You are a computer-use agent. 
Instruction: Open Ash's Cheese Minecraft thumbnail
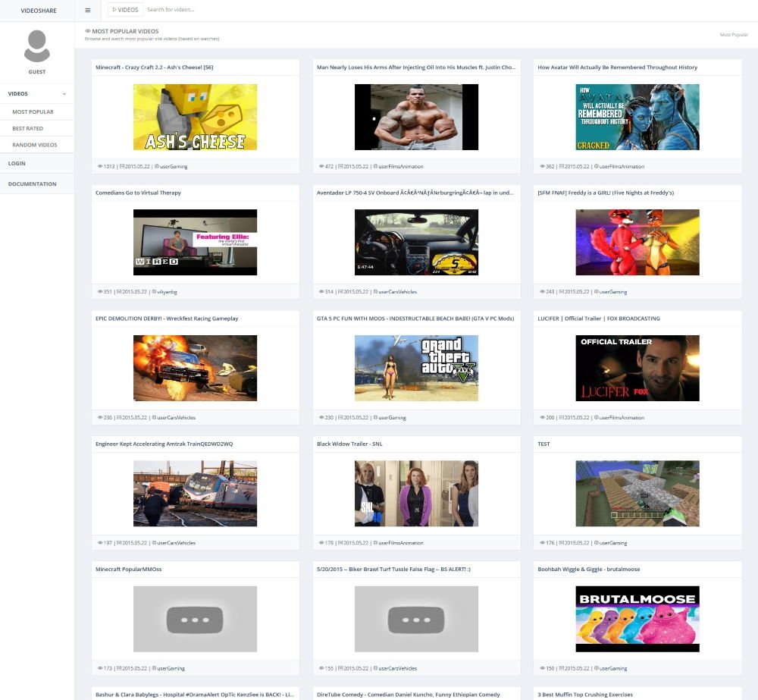[x=196, y=117]
